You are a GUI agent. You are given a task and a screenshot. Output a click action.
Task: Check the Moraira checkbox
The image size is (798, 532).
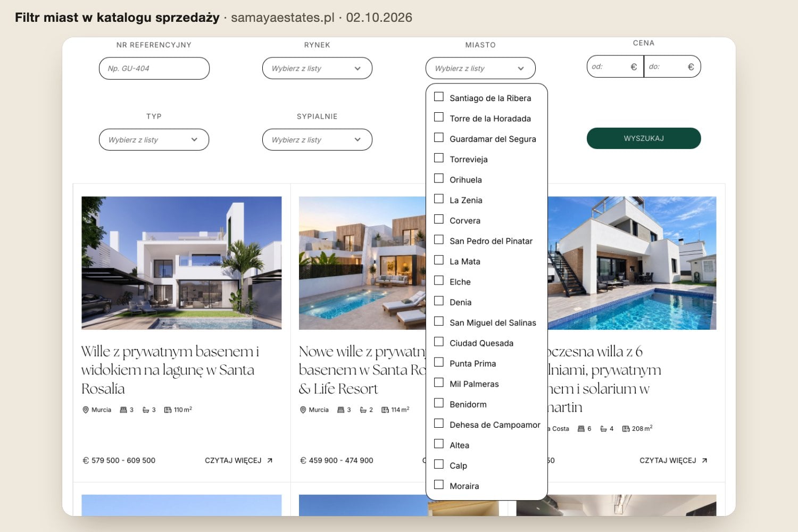pyautogui.click(x=439, y=485)
